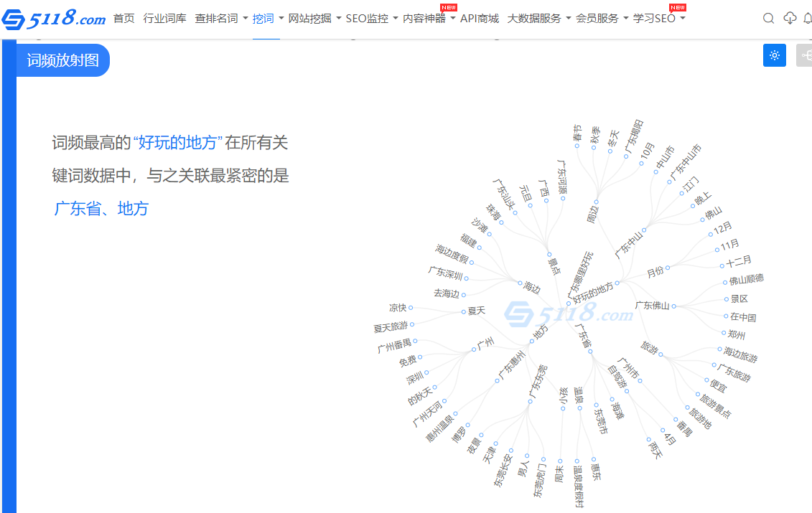
Task: Go to the 首页 page
Action: click(123, 19)
